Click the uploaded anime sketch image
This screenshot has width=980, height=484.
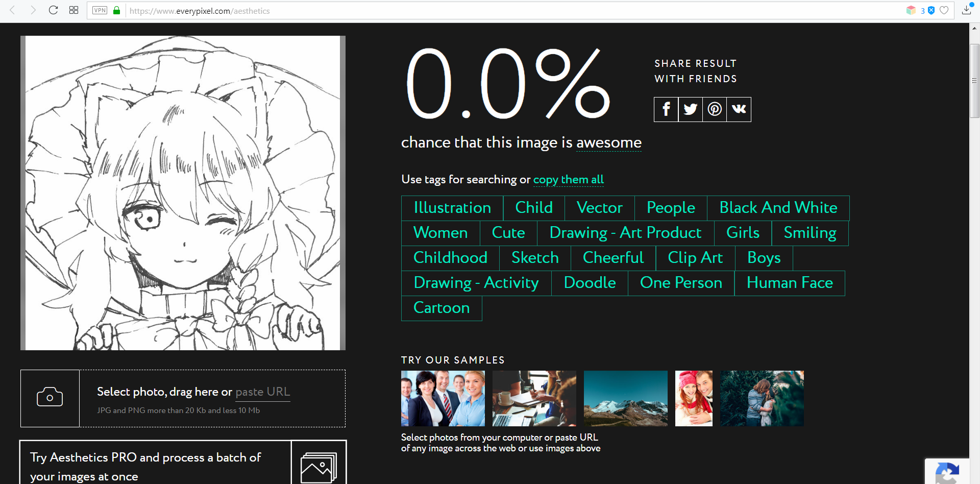(x=183, y=193)
